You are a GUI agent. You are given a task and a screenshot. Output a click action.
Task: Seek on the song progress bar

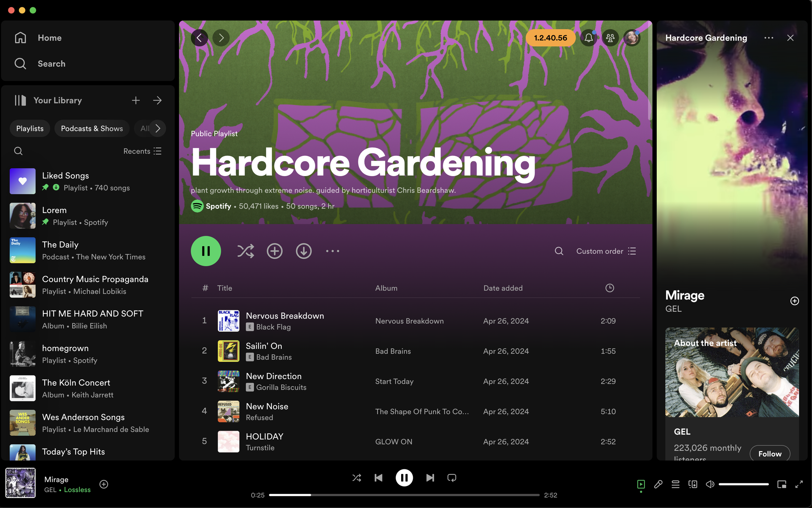(x=404, y=495)
